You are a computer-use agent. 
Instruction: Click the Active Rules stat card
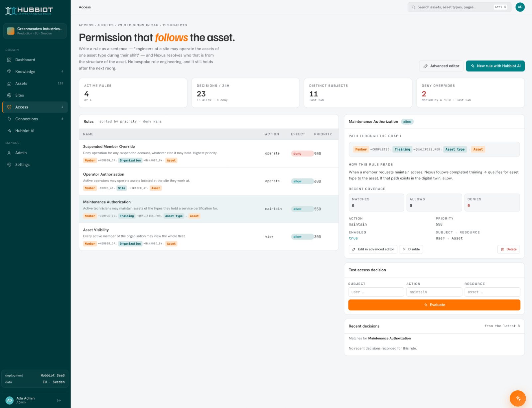tap(133, 93)
